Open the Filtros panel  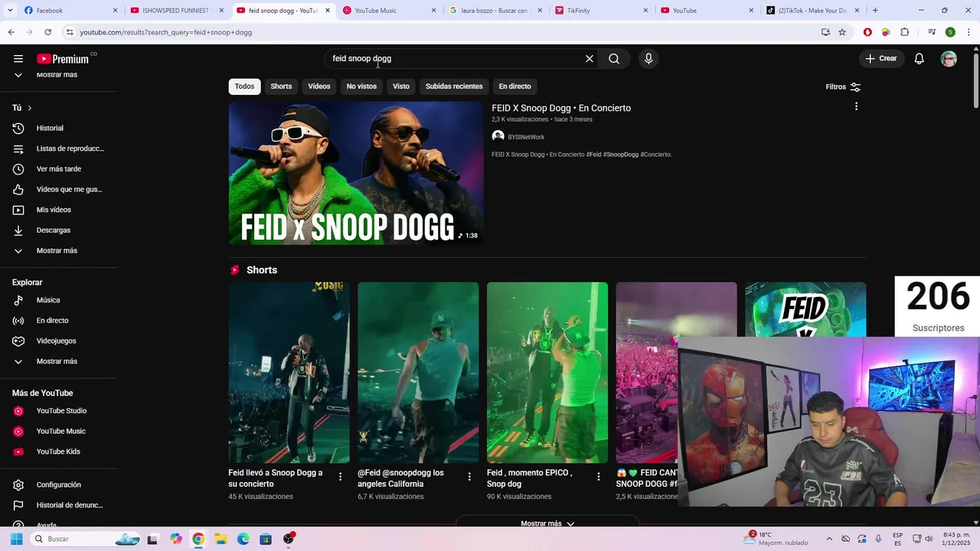tap(843, 87)
